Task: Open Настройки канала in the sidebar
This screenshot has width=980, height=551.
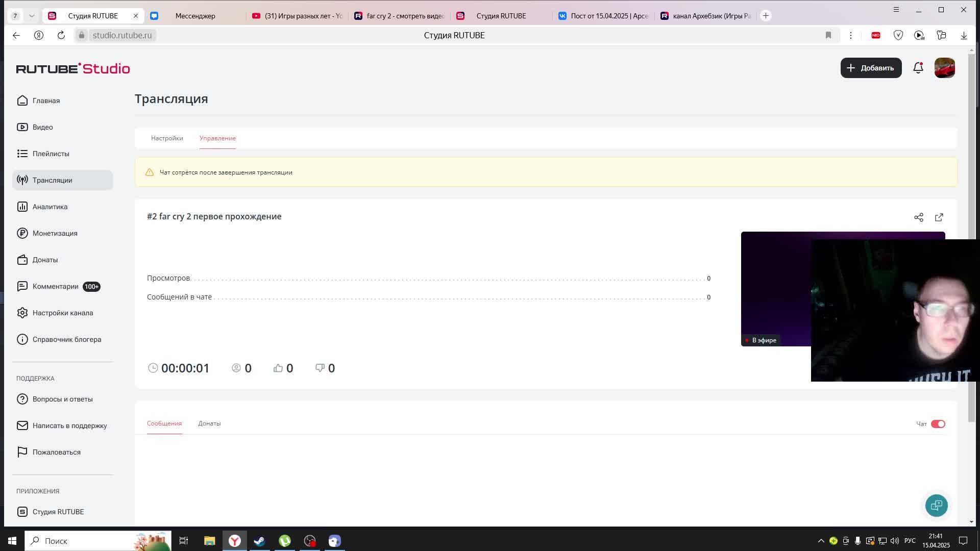Action: click(x=62, y=313)
